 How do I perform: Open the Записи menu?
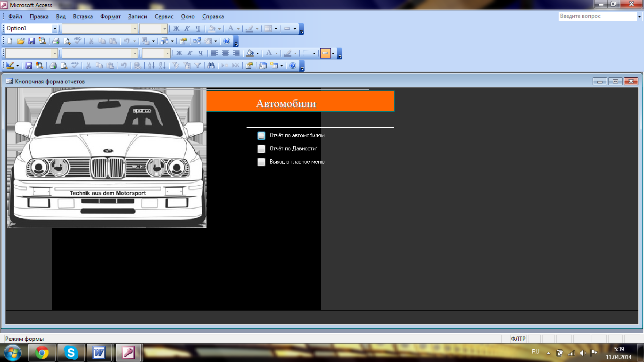[x=137, y=16]
